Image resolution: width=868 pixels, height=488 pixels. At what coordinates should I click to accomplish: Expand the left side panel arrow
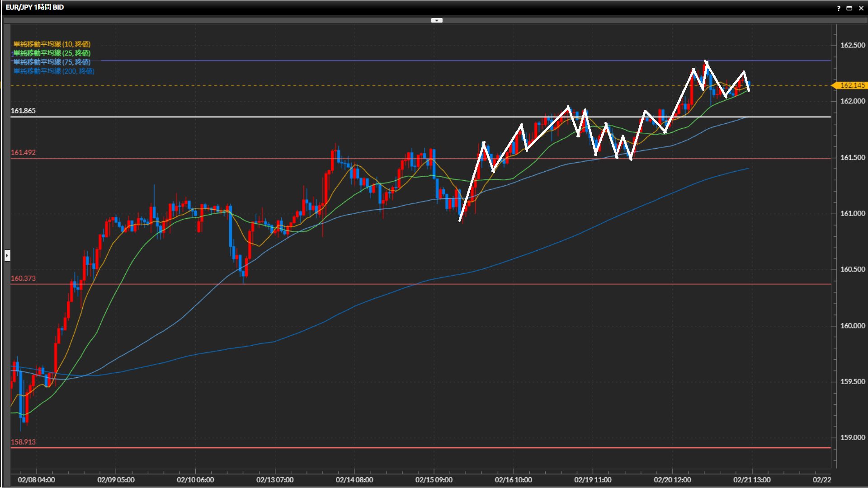[7, 256]
